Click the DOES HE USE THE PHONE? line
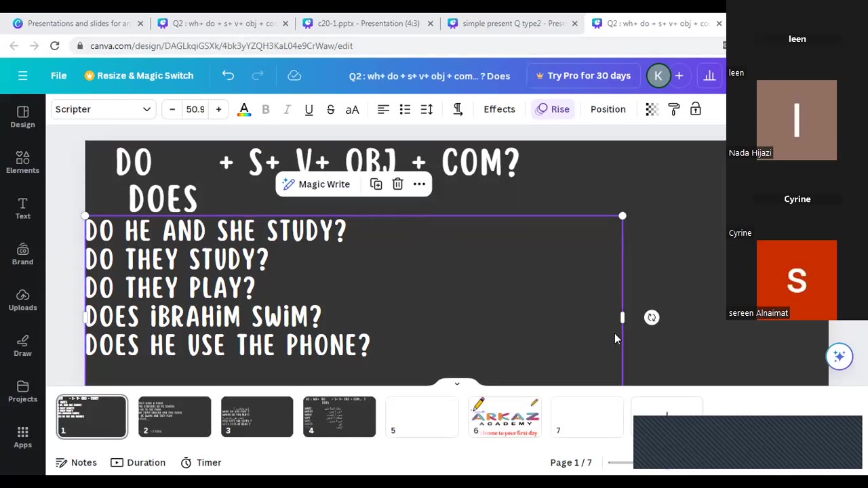Screen dimensions: 868x488 click(x=228, y=345)
